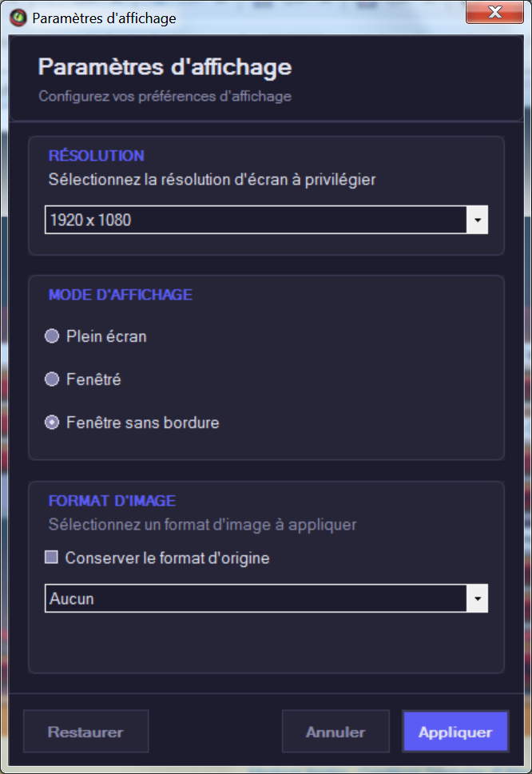Click the Appliquer button
The width and height of the screenshot is (532, 774).
click(x=455, y=732)
